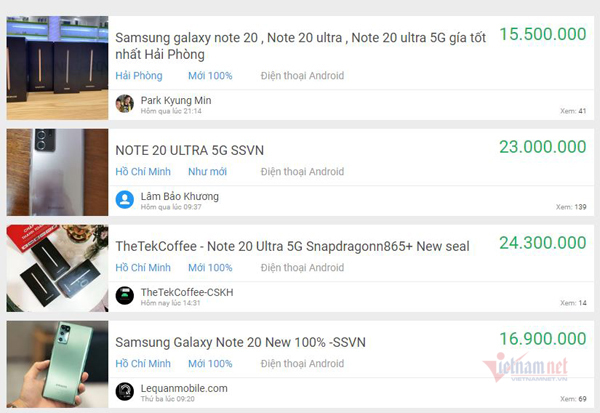Click Lâm Bảo Khương's blue avatar icon
Screen dimensions: 600x413
tap(125, 200)
